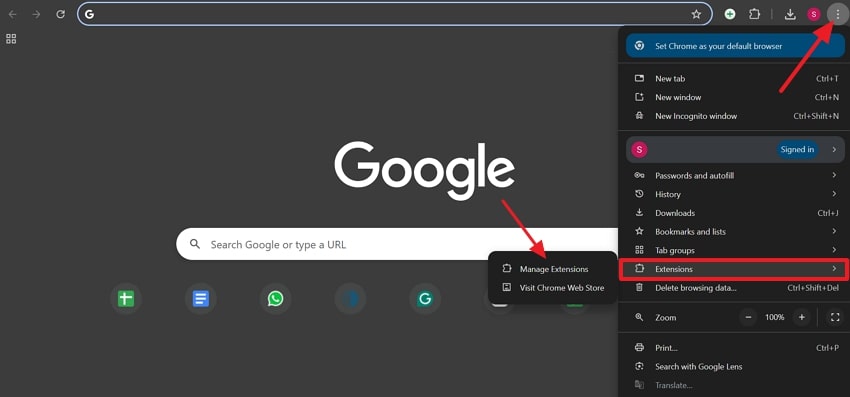Click the browser back arrow

click(x=12, y=15)
